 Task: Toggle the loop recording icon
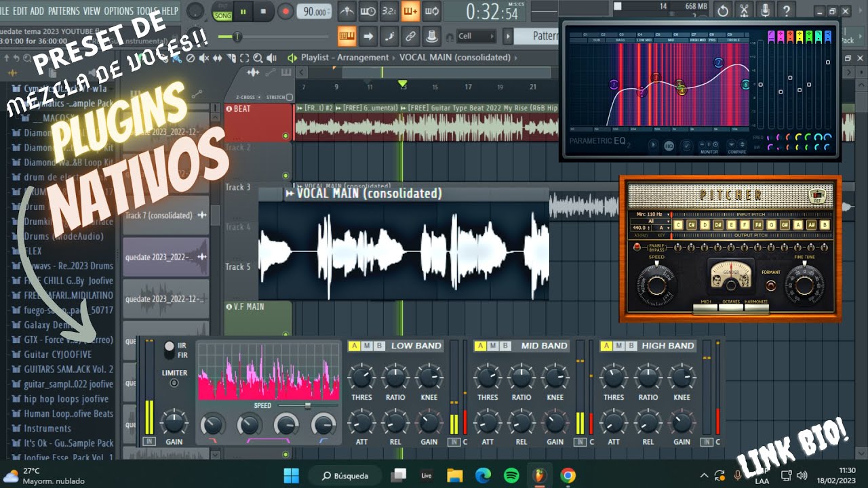click(x=431, y=11)
